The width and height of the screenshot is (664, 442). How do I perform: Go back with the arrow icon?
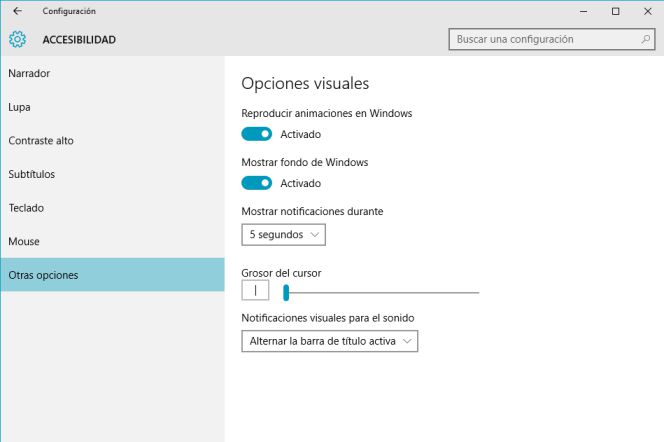17,11
